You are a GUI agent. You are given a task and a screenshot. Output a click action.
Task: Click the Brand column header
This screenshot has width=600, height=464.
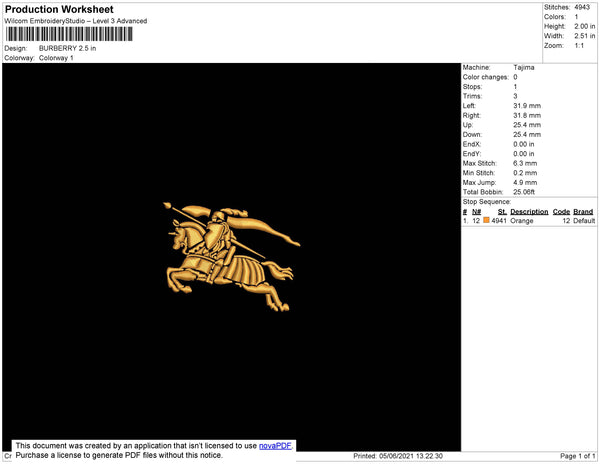(x=583, y=212)
